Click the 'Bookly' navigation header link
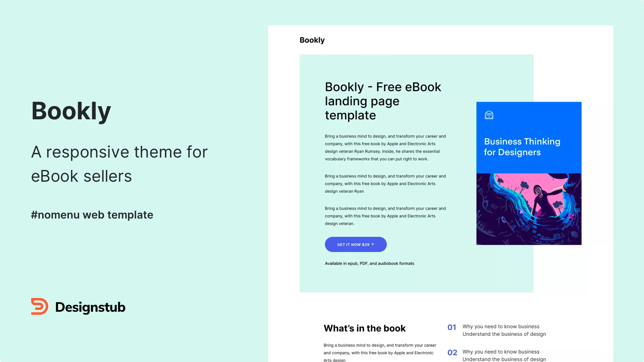The width and height of the screenshot is (644, 362). (312, 40)
